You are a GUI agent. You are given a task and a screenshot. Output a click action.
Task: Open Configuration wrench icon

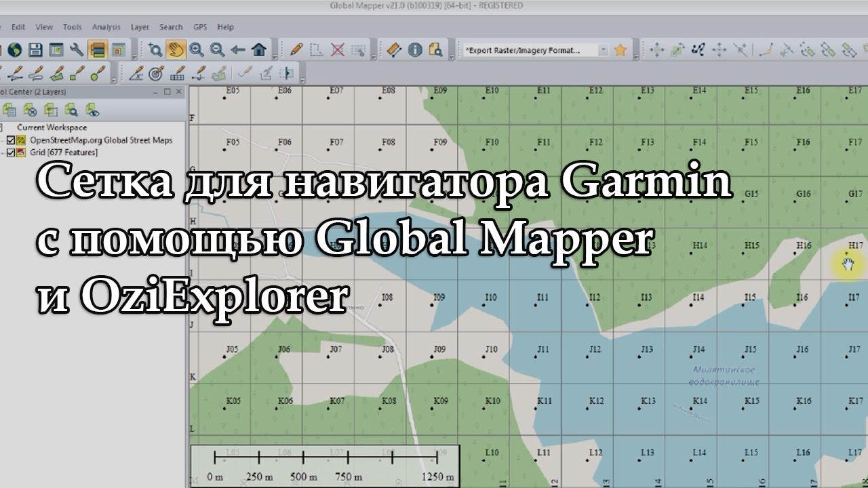77,49
